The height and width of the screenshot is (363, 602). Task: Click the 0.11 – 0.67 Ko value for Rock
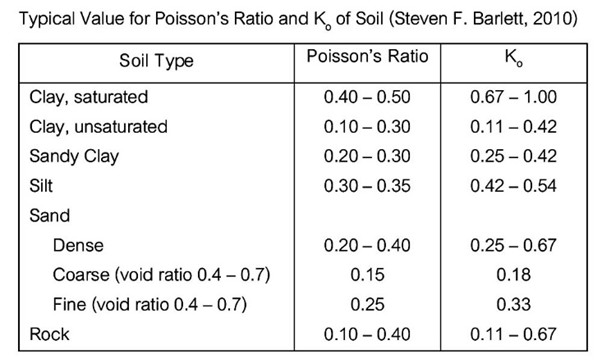[x=514, y=334]
